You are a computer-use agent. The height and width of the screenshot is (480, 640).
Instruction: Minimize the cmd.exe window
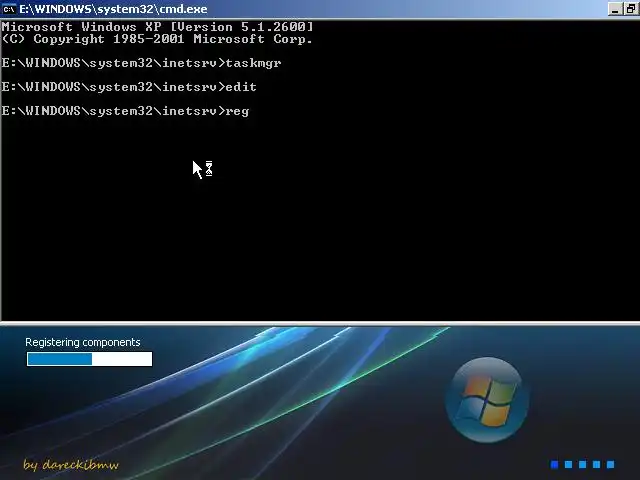pos(615,9)
